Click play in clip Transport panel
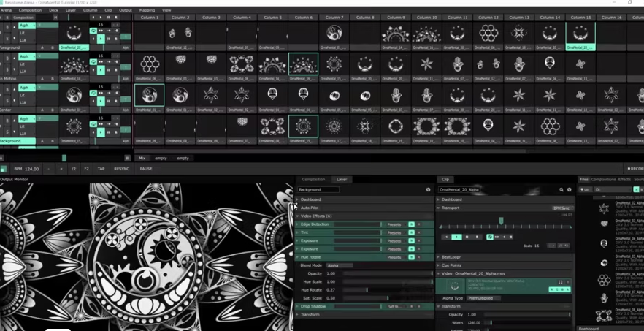This screenshot has width=644, height=331. click(457, 237)
